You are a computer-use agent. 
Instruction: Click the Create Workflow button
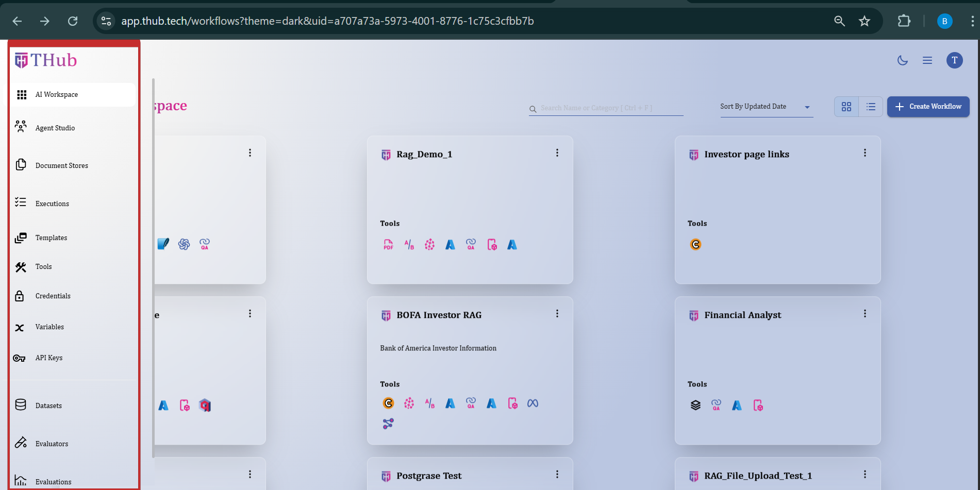(x=928, y=107)
